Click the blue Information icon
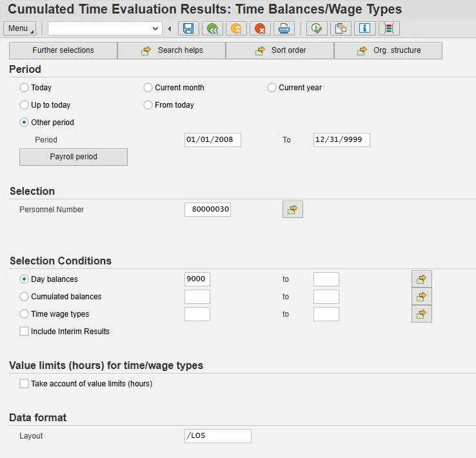This screenshot has height=458, width=476. [364, 28]
